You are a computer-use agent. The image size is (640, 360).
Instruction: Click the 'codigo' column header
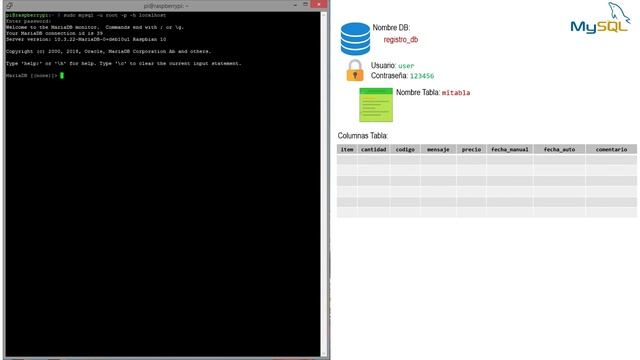pos(405,149)
